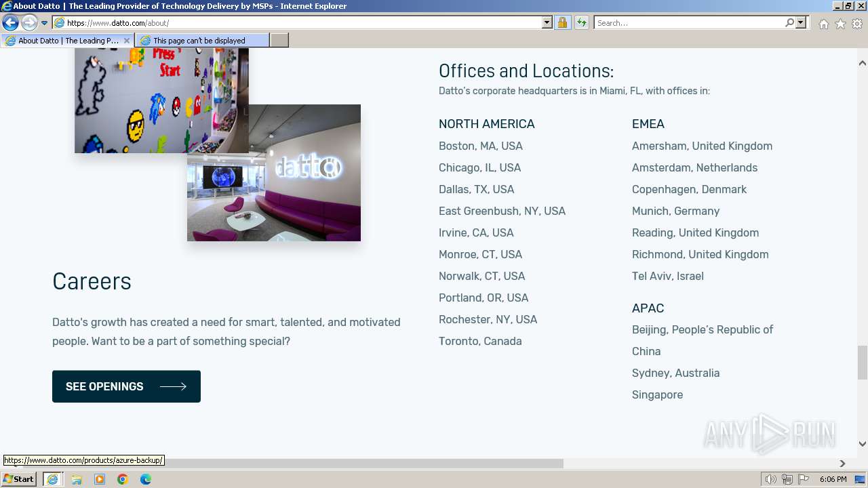Click the Careers heading
This screenshot has width=868, height=488.
(92, 281)
